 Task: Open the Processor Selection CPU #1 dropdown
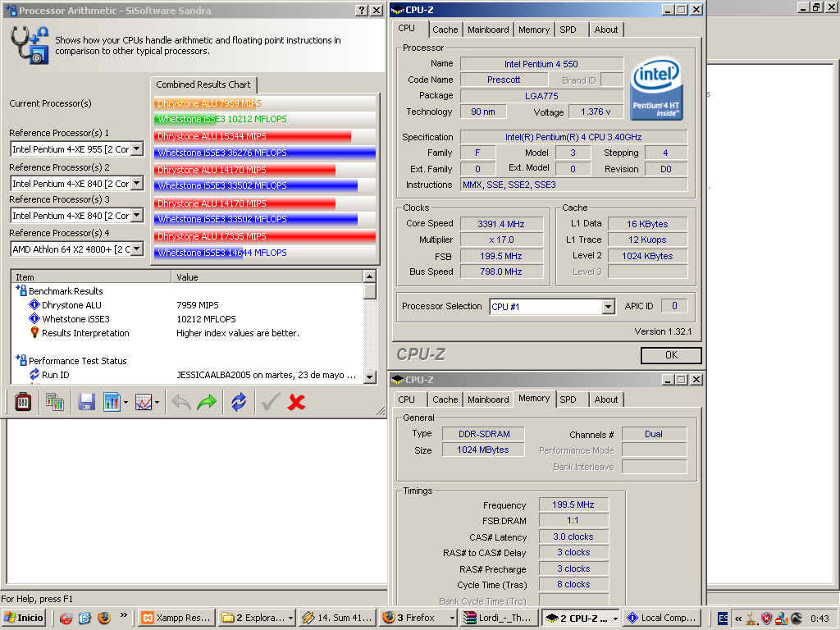click(608, 307)
